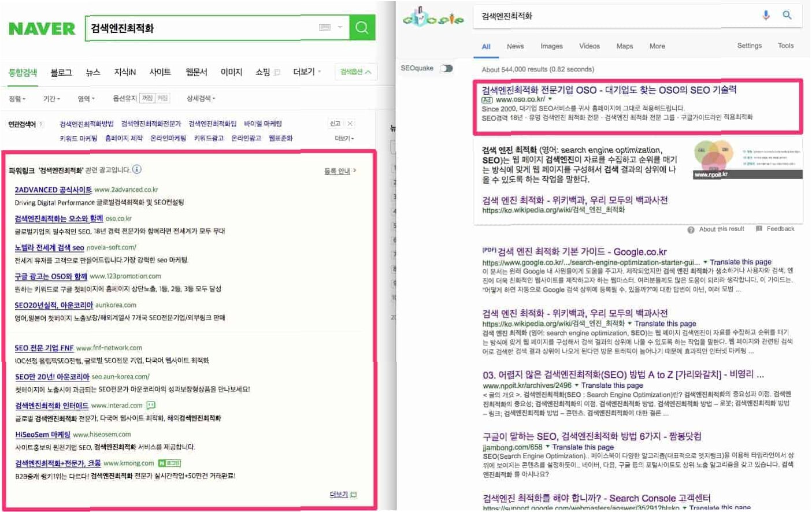The height and width of the screenshot is (512, 812).
Task: Click the 신고 report button
Action: coord(335,124)
